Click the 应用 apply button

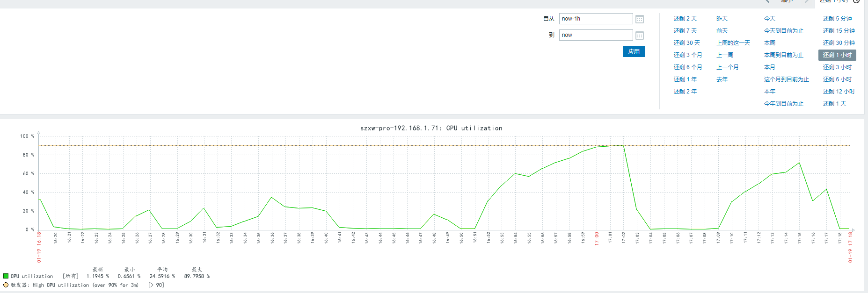pyautogui.click(x=634, y=51)
